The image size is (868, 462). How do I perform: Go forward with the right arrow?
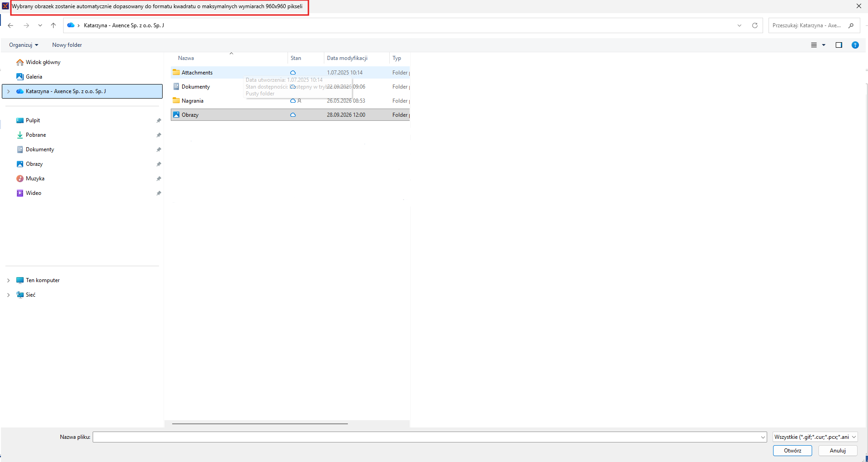tap(26, 25)
